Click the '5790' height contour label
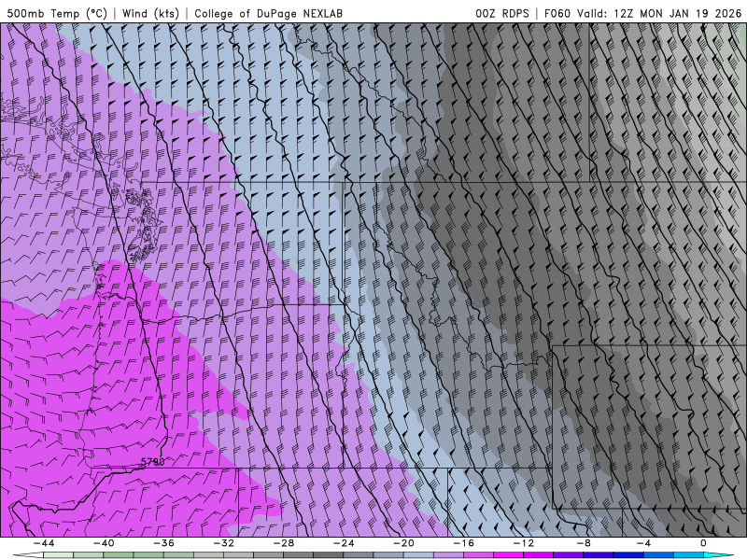Viewport: 747px width, 560px height. coord(153,462)
